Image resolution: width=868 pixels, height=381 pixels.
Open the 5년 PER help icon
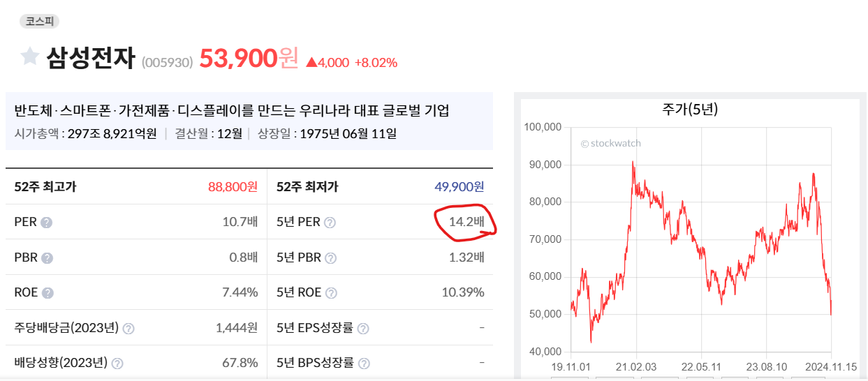[x=330, y=223]
